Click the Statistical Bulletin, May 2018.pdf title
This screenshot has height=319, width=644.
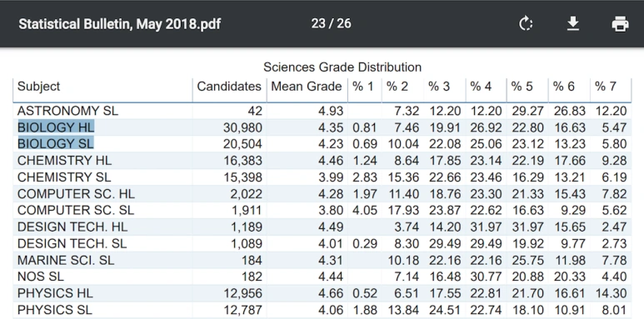pyautogui.click(x=119, y=24)
